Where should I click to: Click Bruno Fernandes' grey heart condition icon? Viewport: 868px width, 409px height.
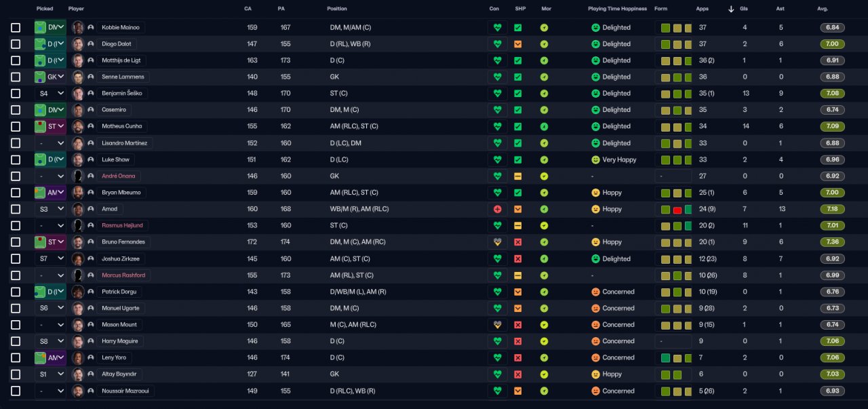(497, 242)
